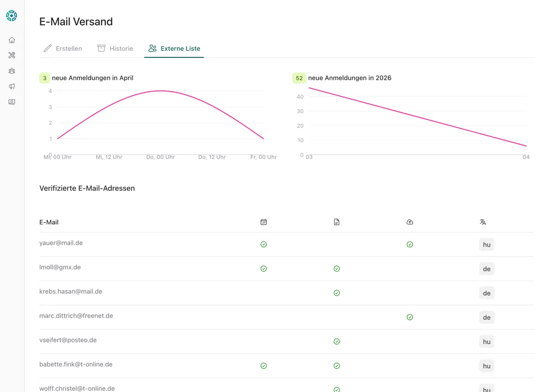Screen dimensions: 547x392
Task: Open the megaphone icon in sidebar
Action: coord(12,86)
